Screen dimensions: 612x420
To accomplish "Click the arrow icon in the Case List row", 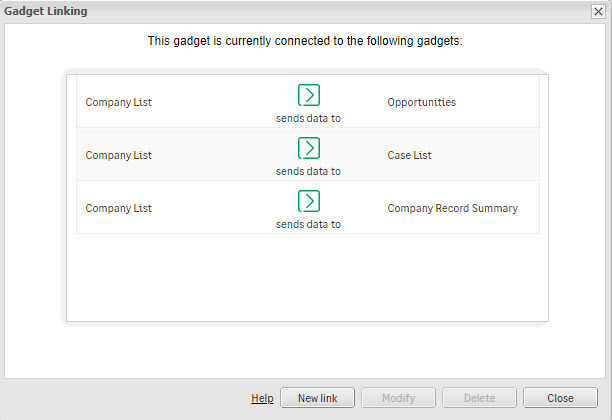I will (x=309, y=148).
